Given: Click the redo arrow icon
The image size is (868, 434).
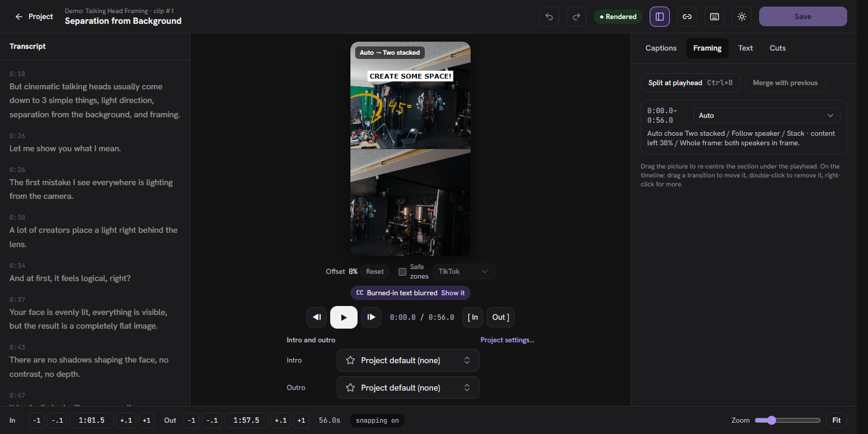Looking at the screenshot, I should tap(576, 17).
